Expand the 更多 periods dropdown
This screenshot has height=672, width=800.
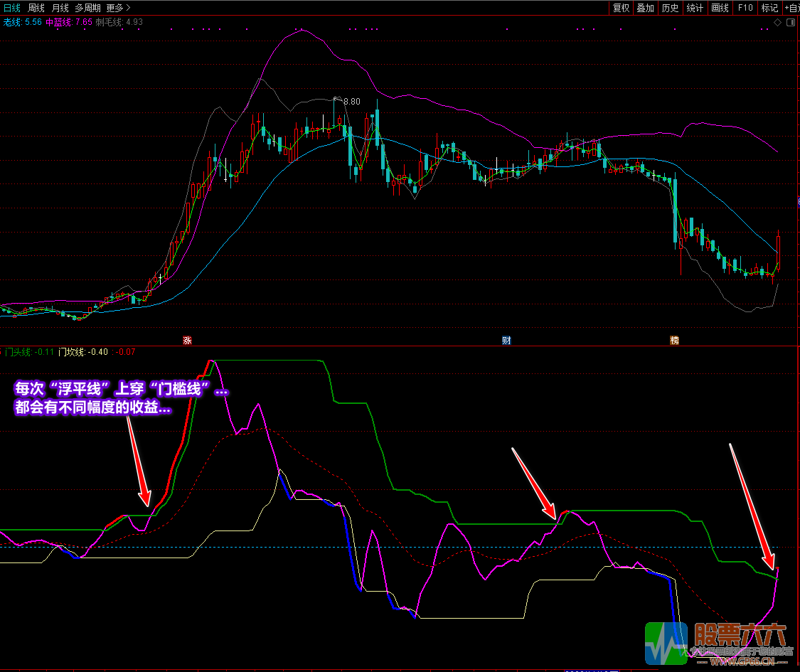tap(118, 8)
